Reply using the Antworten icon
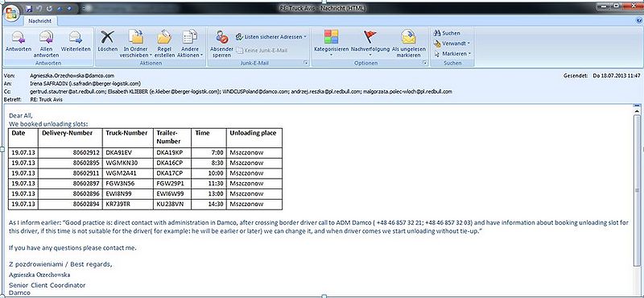The width and height of the screenshot is (644, 298). pyautogui.click(x=19, y=41)
